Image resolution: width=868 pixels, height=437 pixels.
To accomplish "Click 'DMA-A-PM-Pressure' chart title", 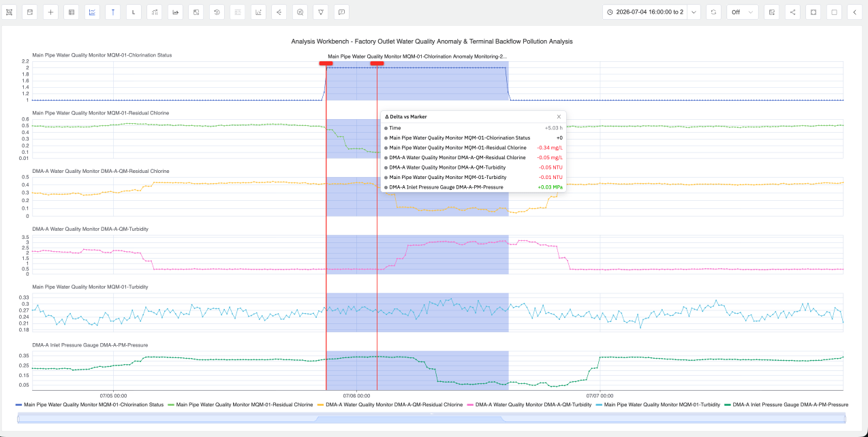I will (x=90, y=345).
